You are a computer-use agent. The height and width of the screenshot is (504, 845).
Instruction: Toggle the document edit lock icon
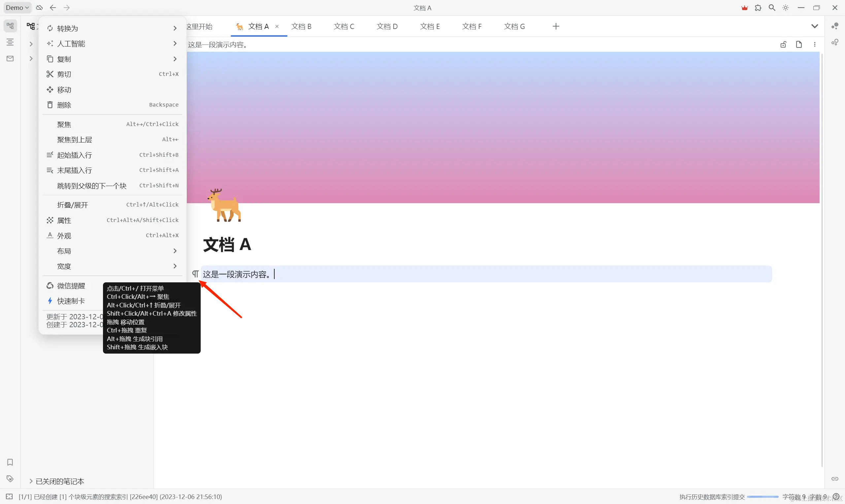(783, 45)
